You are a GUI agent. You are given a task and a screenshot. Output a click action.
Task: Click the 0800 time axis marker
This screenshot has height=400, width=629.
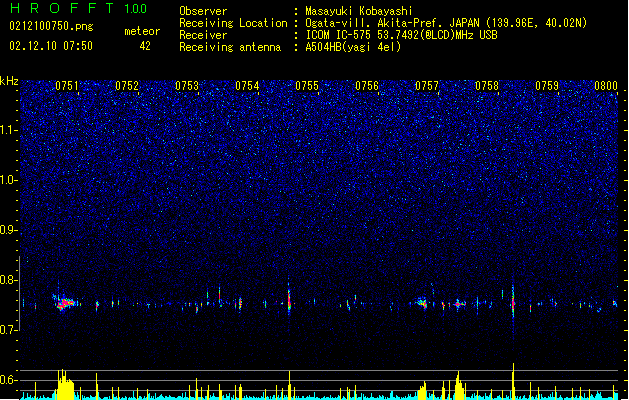pos(606,86)
